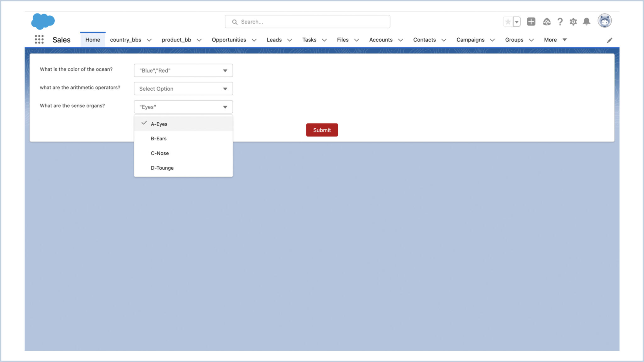Edit the navigation bar with the pencil icon

pyautogui.click(x=609, y=40)
